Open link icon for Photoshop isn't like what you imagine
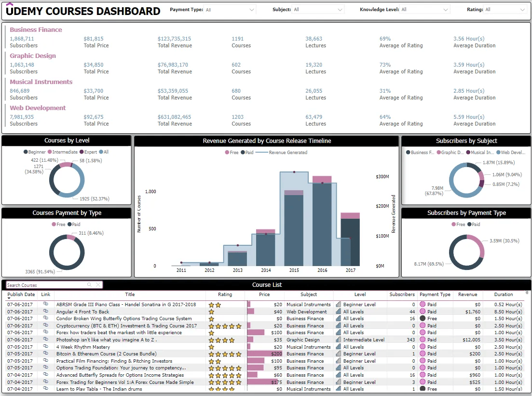The height and width of the screenshot is (396, 532). (x=45, y=339)
